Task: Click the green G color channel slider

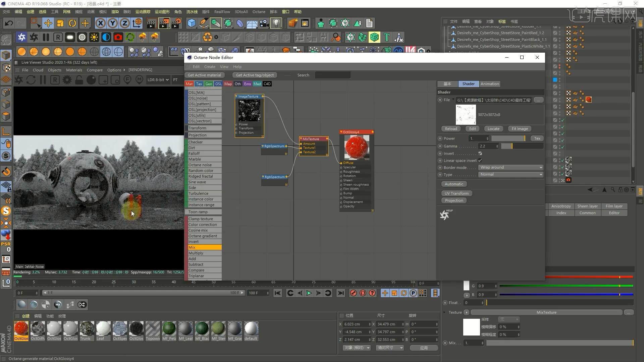Action: [x=566, y=286]
